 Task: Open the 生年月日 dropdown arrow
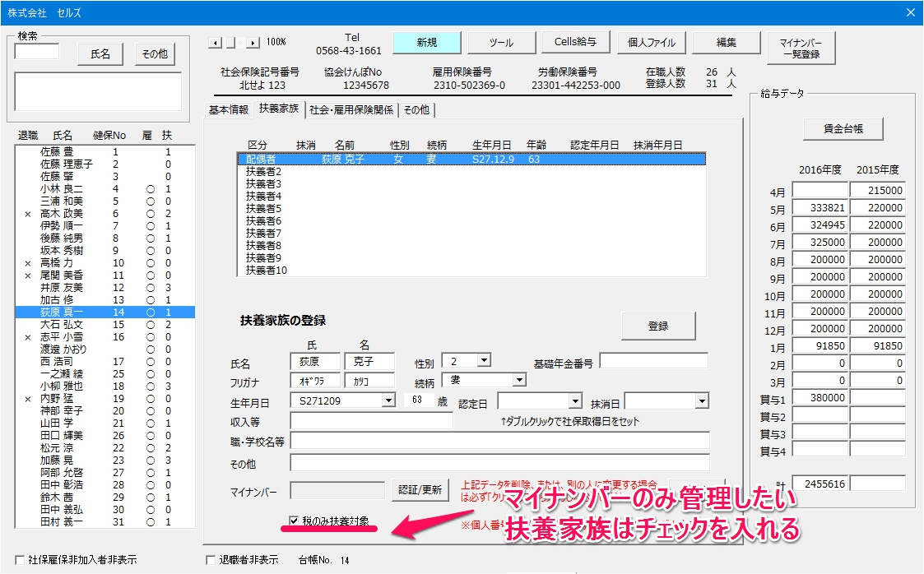(x=388, y=400)
